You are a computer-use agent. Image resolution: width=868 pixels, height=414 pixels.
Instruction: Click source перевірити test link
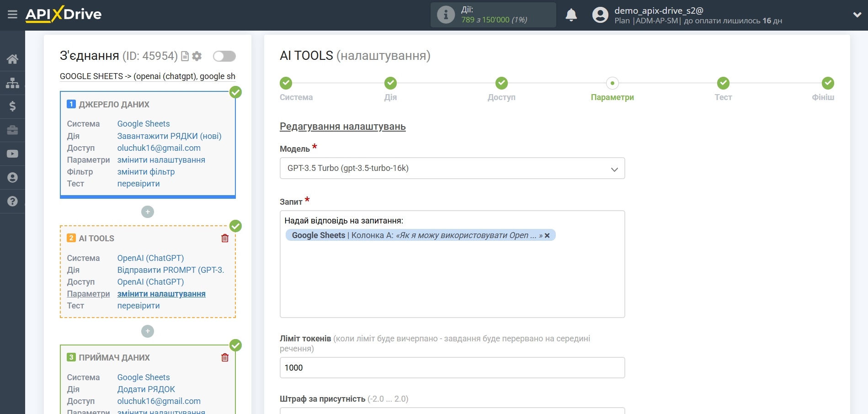coord(138,184)
